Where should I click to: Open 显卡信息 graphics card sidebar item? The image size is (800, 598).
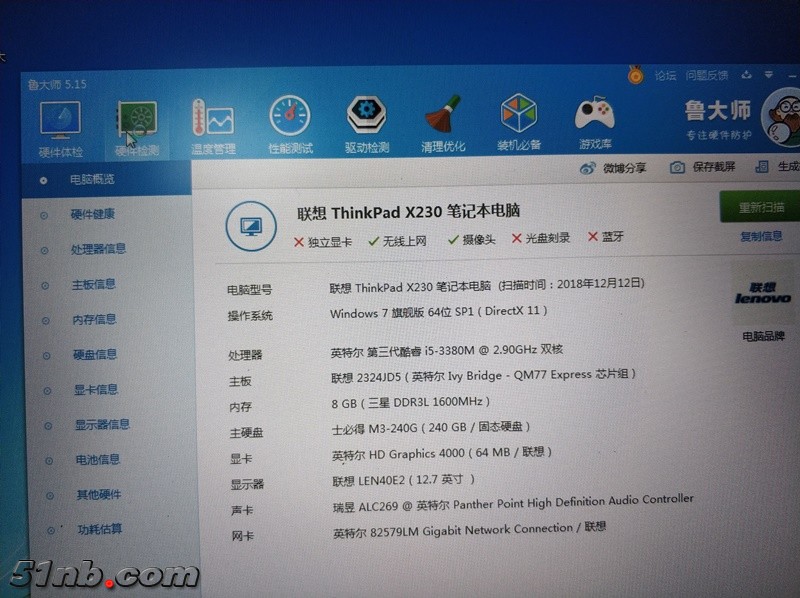[96, 389]
